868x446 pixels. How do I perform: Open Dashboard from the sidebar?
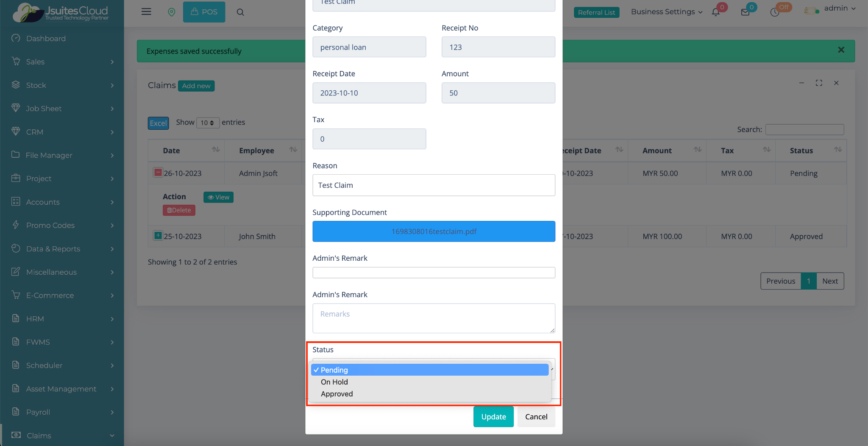pos(46,39)
